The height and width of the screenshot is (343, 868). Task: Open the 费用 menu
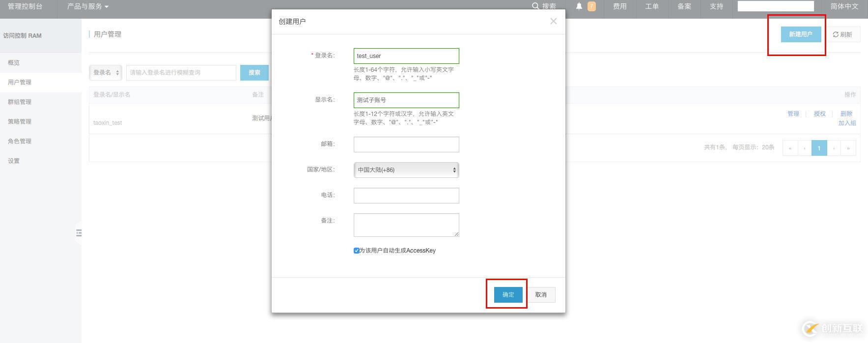click(619, 6)
